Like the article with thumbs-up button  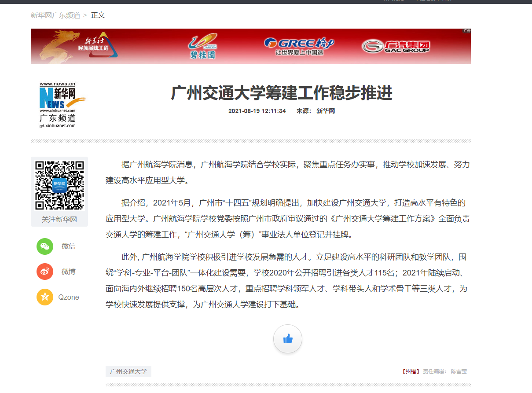point(288,339)
